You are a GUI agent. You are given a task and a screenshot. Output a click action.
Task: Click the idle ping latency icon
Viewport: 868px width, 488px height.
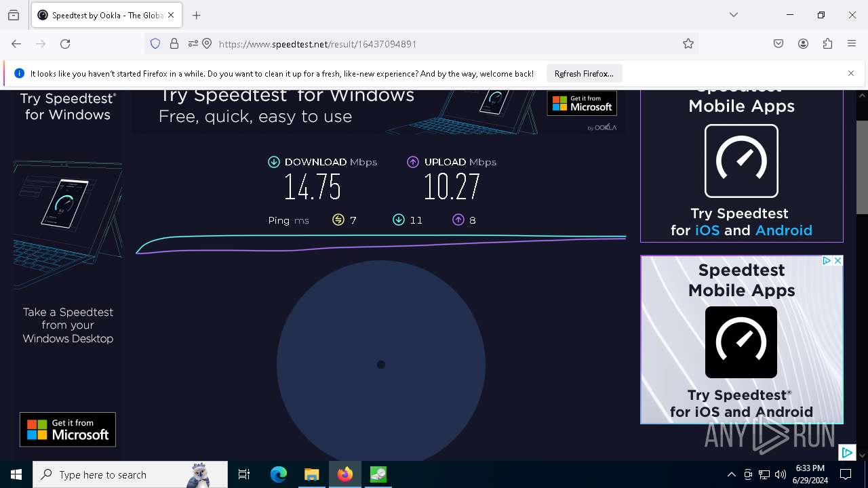pos(338,220)
